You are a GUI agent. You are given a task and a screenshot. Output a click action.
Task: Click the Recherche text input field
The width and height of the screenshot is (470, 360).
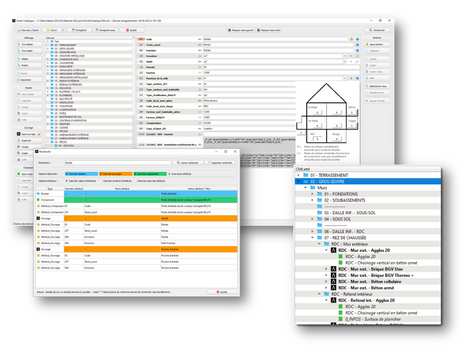118,163
